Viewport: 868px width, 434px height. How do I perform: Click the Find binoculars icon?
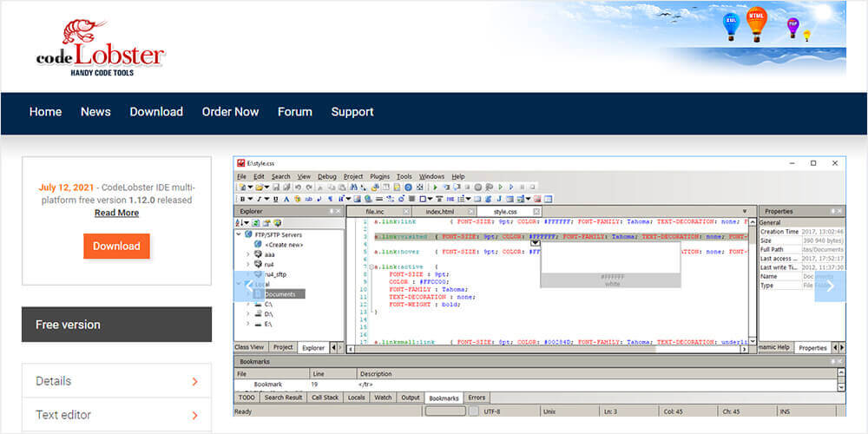(354, 187)
